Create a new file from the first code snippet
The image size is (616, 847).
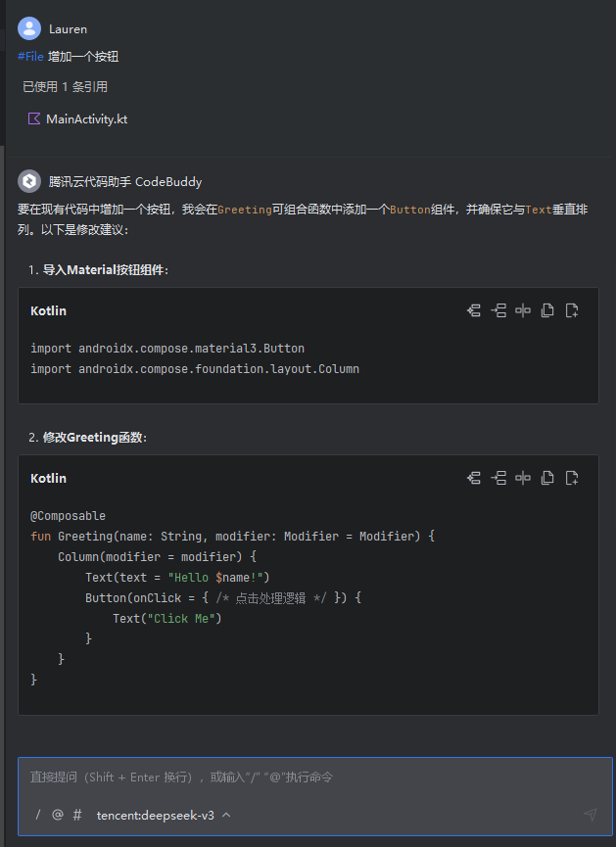click(x=572, y=310)
